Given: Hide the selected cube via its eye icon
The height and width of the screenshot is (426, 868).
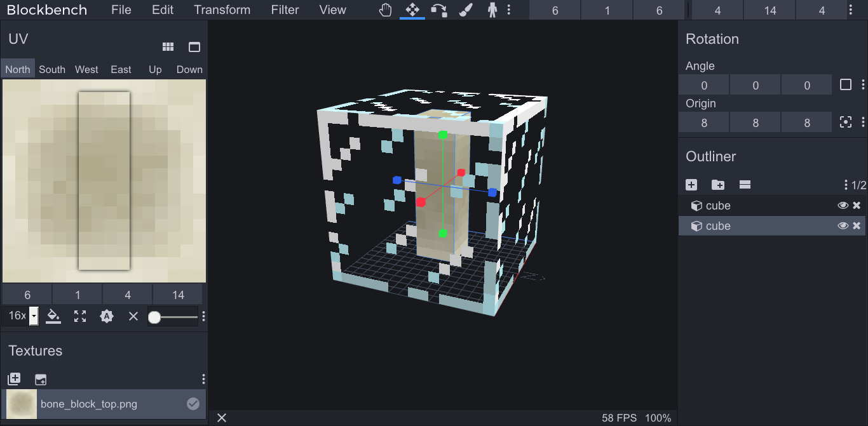Looking at the screenshot, I should (843, 225).
